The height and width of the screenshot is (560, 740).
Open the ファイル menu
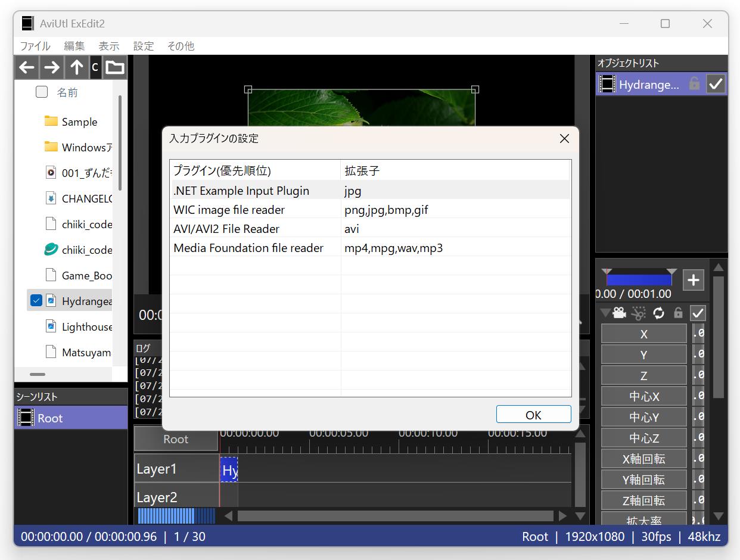pos(35,46)
